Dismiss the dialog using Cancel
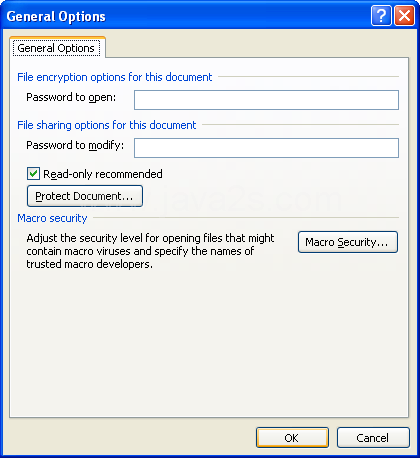 point(373,438)
